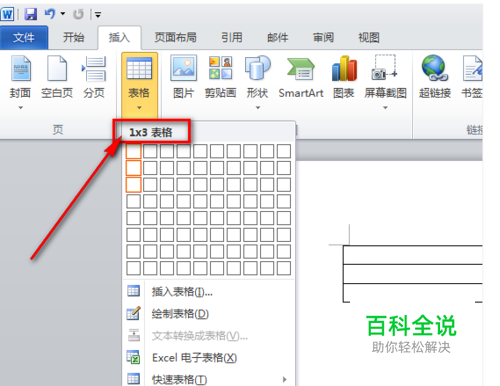This screenshot has height=386, width=500.
Task: Click the Excel spreadsheet icon in menu
Action: pyautogui.click(x=133, y=357)
